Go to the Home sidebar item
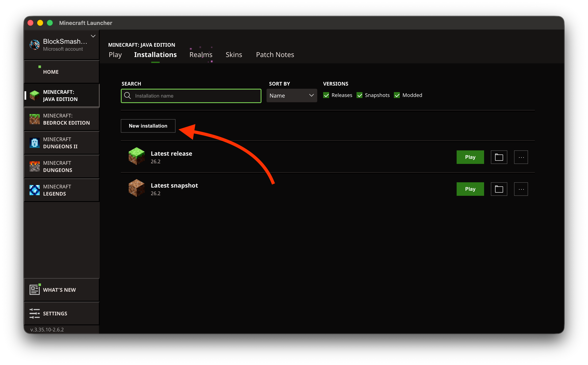588x365 pixels. pos(62,72)
